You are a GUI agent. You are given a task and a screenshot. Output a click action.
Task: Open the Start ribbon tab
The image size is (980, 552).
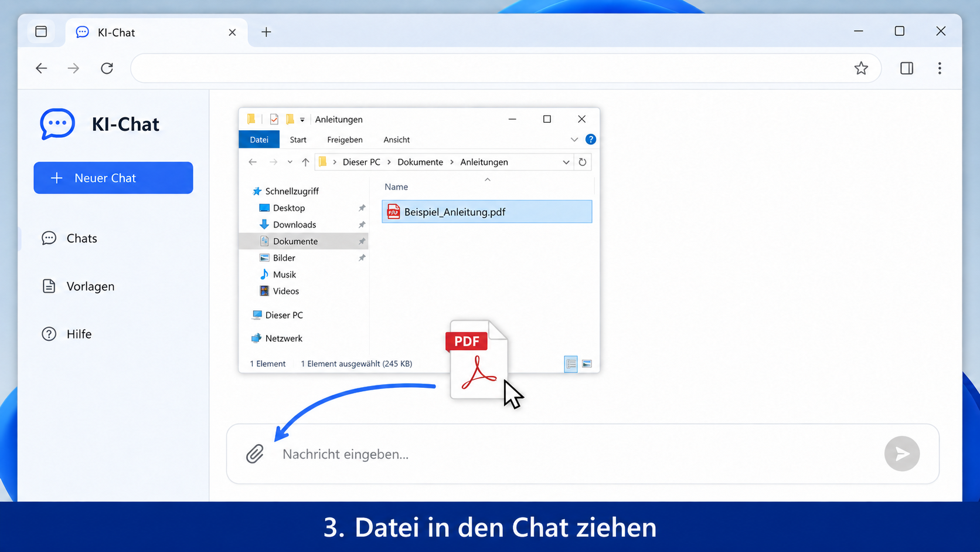(x=298, y=140)
